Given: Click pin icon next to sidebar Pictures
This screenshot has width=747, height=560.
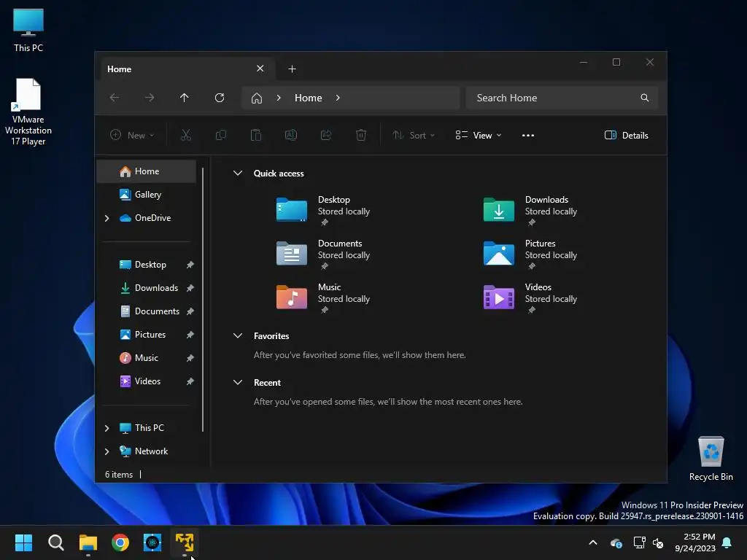Looking at the screenshot, I should point(190,335).
